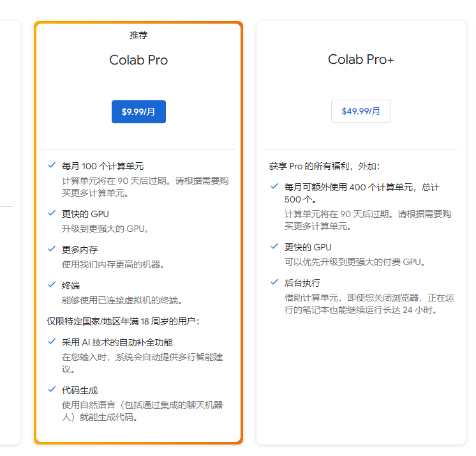This screenshot has width=476, height=456.
Task: Click checkmark beside 代码生成
Action: 52,390
